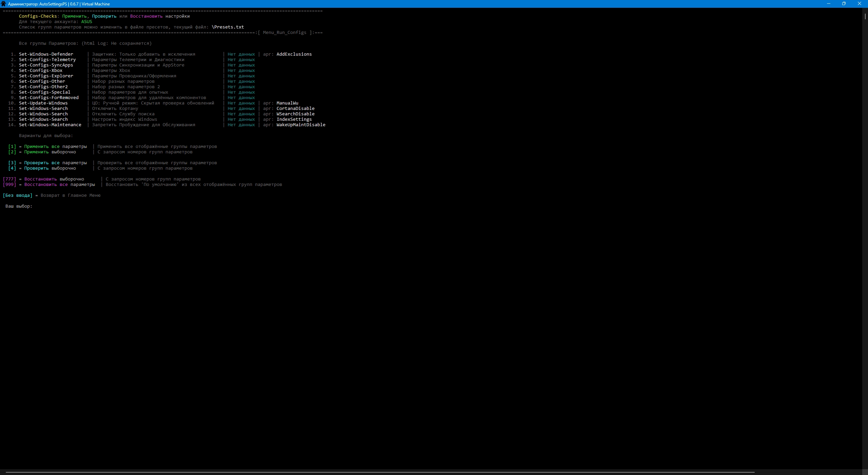Select 'Set-Configs-Explorer' row text
868x475 pixels.
coord(46,76)
